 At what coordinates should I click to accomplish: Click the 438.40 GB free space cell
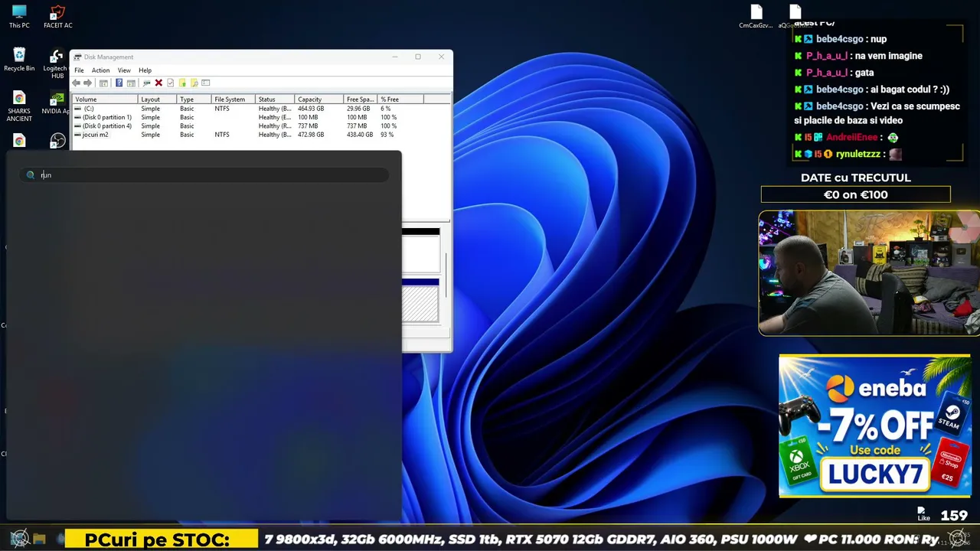pyautogui.click(x=360, y=135)
